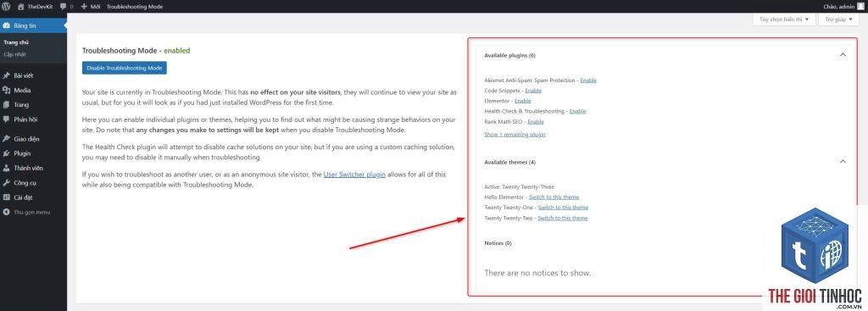This screenshot has width=868, height=311.
Task: Click the Phản hồi comments icon
Action: pos(6,119)
